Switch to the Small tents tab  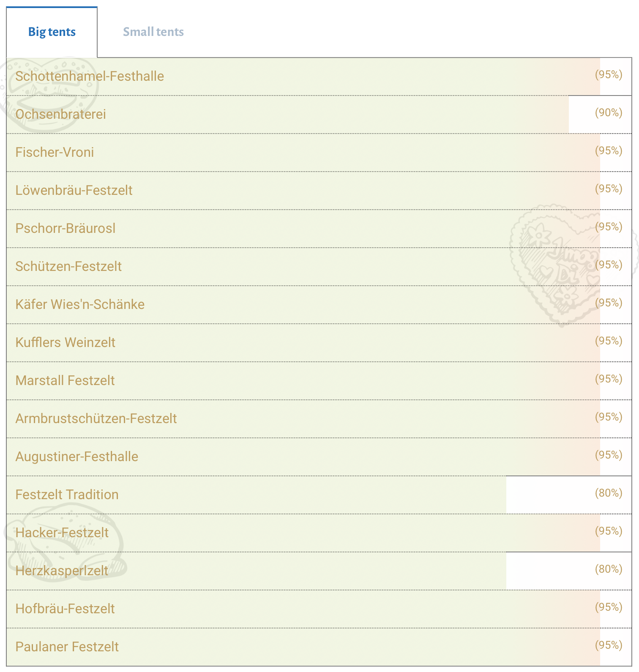pos(153,32)
